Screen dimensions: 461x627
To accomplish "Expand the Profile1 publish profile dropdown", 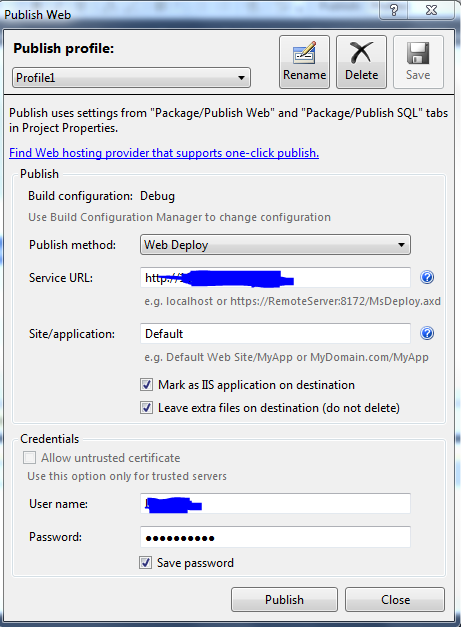I will [x=131, y=78].
